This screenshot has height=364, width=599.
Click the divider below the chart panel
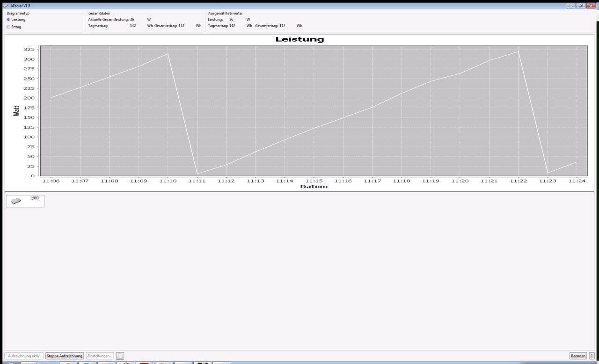click(x=299, y=192)
